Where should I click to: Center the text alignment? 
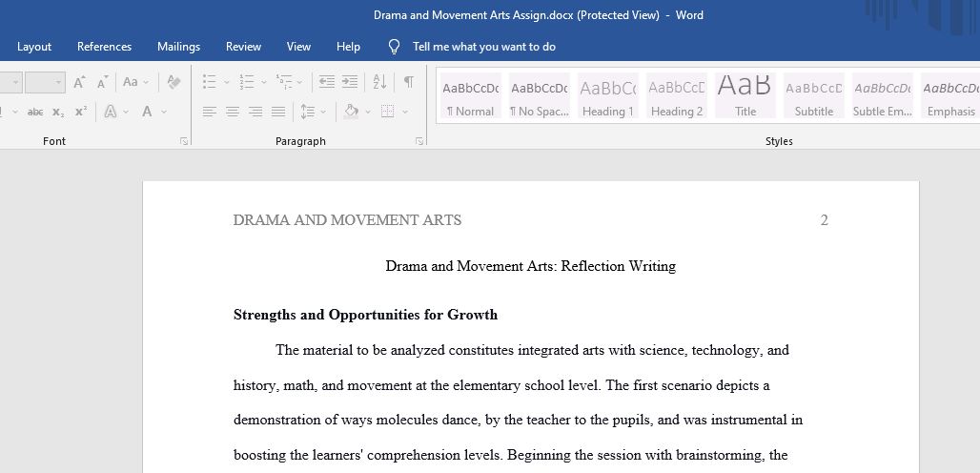click(x=233, y=112)
